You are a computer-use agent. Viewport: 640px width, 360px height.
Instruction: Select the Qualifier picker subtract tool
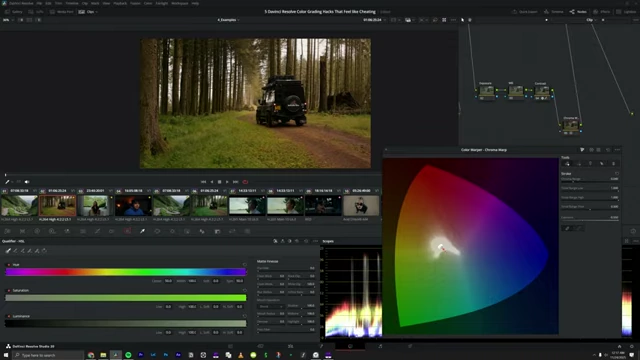[15, 251]
